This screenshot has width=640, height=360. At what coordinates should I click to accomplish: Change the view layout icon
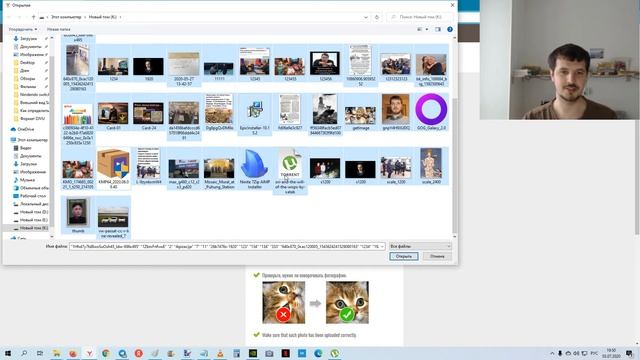click(420, 29)
